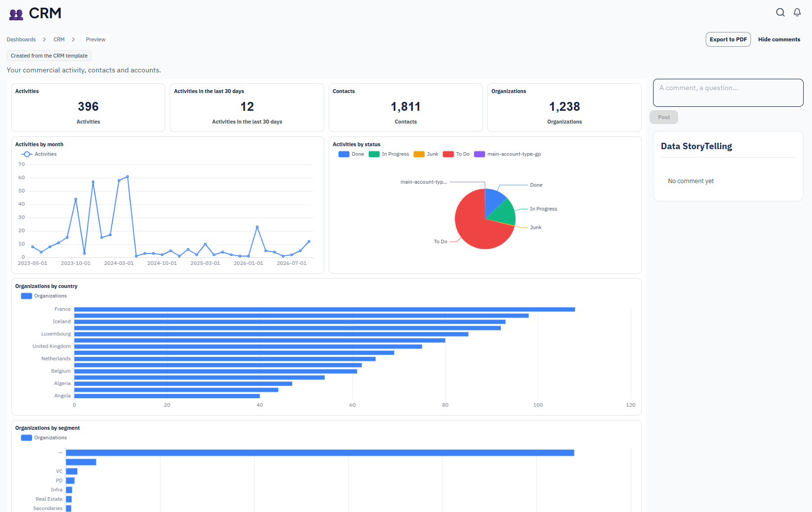
Task: Click the No comment yet text
Action: (690, 181)
